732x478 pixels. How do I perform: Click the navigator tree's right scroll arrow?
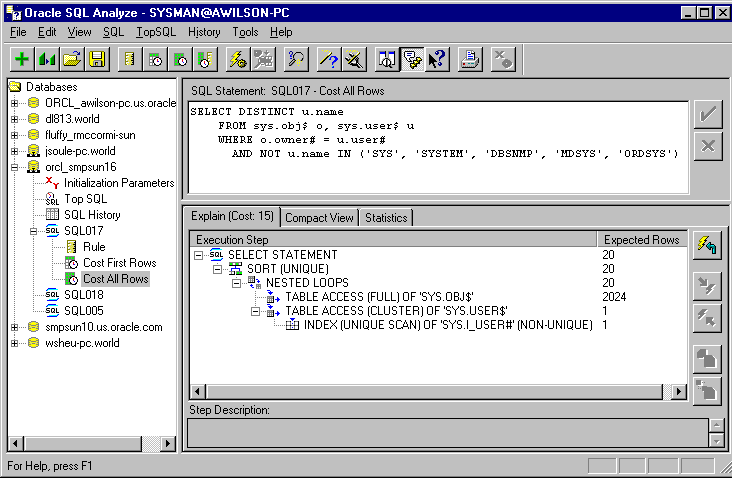click(168, 443)
